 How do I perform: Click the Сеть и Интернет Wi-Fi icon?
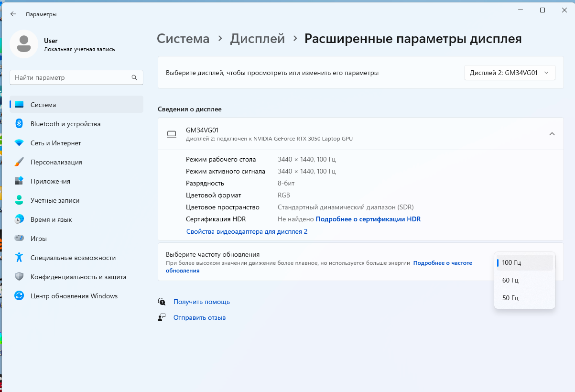click(x=19, y=143)
